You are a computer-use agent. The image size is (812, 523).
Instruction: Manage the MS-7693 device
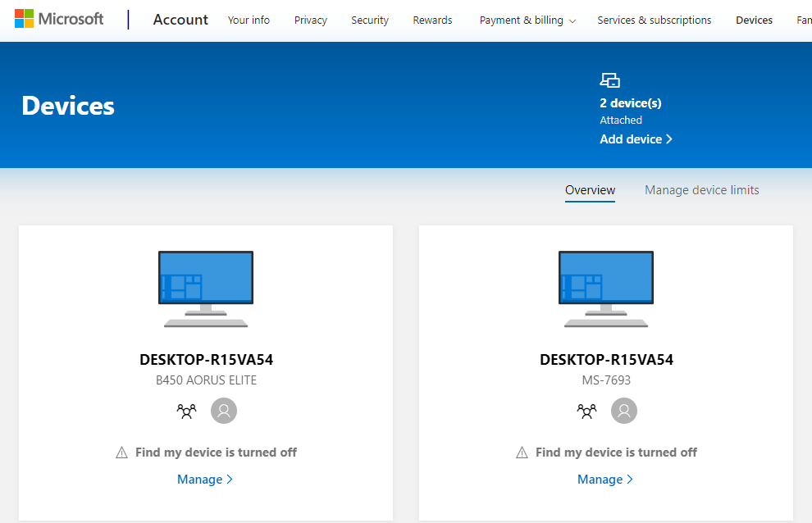click(x=605, y=480)
